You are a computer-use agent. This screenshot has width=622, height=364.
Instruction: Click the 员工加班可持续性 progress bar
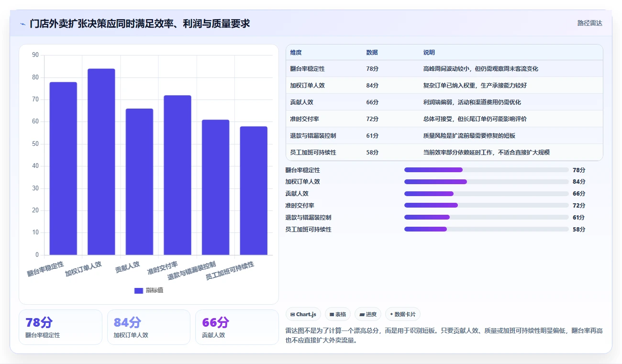[x=487, y=229]
